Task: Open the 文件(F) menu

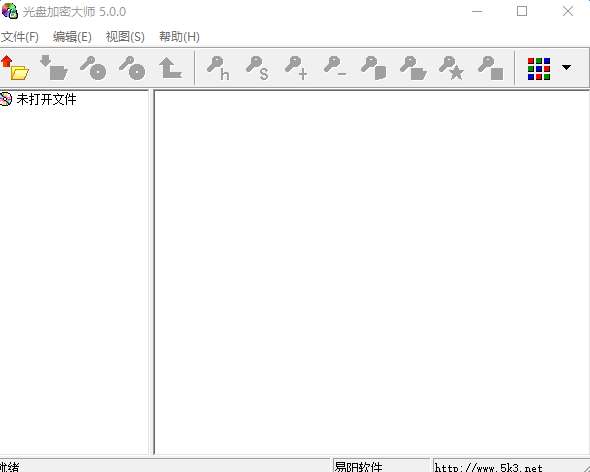Action: pyautogui.click(x=20, y=37)
